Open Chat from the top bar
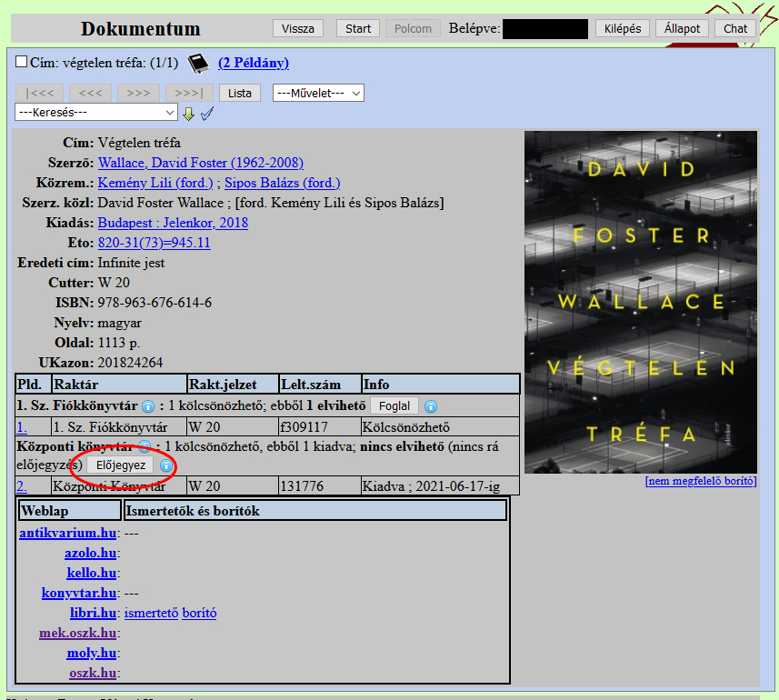The image size is (779, 700). click(735, 28)
